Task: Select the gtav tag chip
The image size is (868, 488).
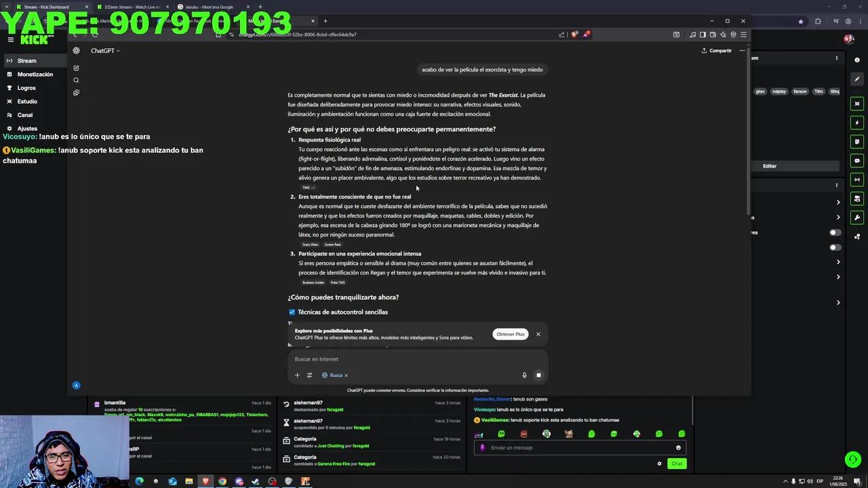Action: coord(760,91)
